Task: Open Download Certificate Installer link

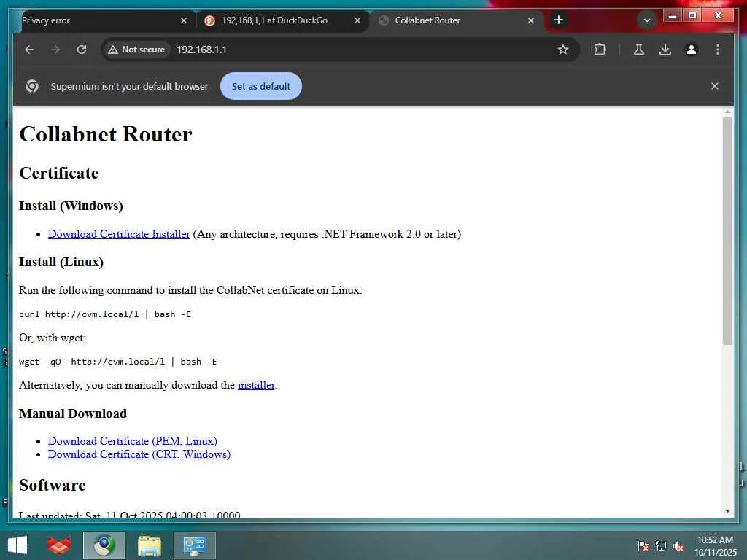Action: pos(119,234)
